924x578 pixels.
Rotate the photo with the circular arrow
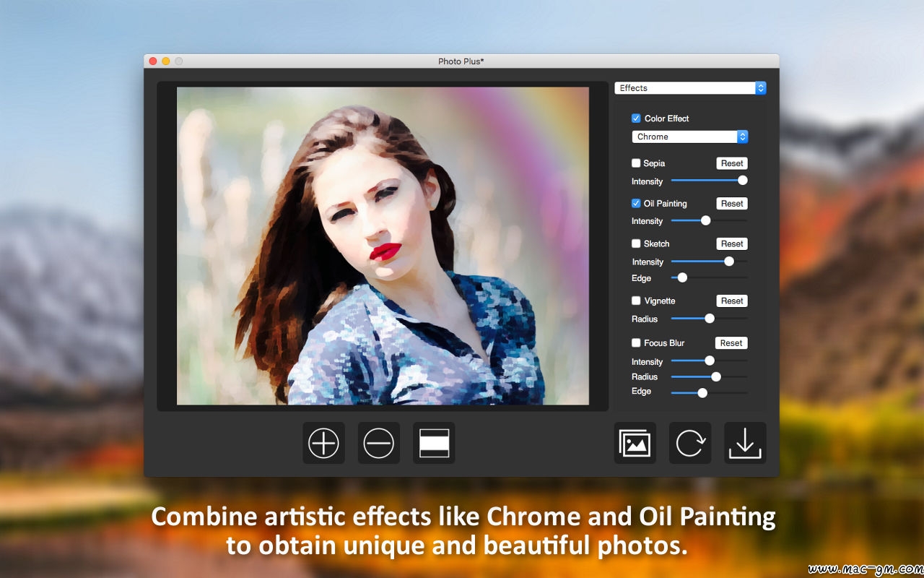pyautogui.click(x=690, y=443)
